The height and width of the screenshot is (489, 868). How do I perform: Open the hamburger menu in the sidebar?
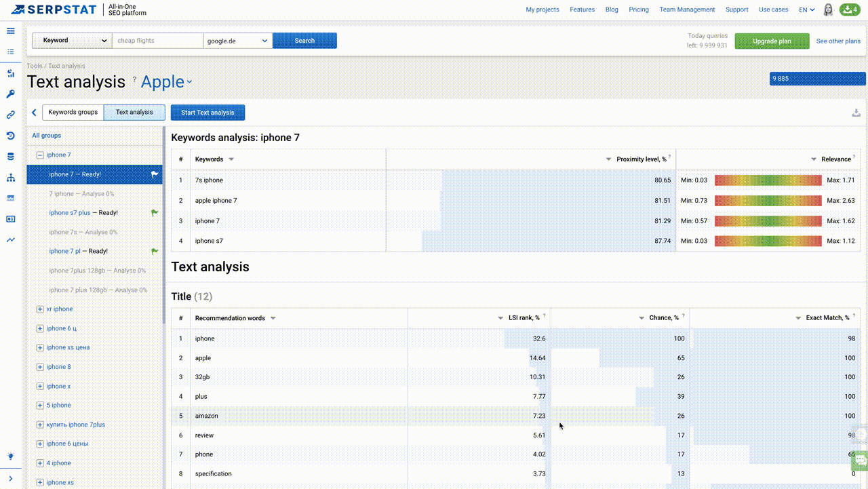(11, 31)
